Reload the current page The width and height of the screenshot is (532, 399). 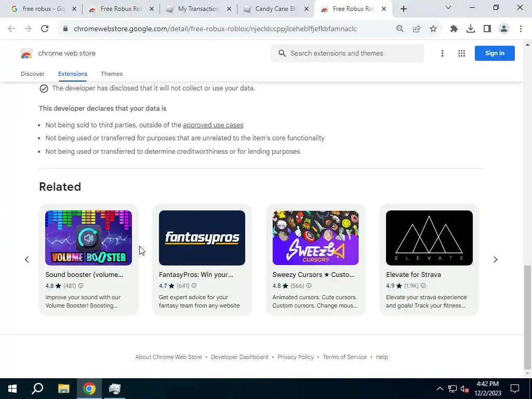tap(45, 29)
